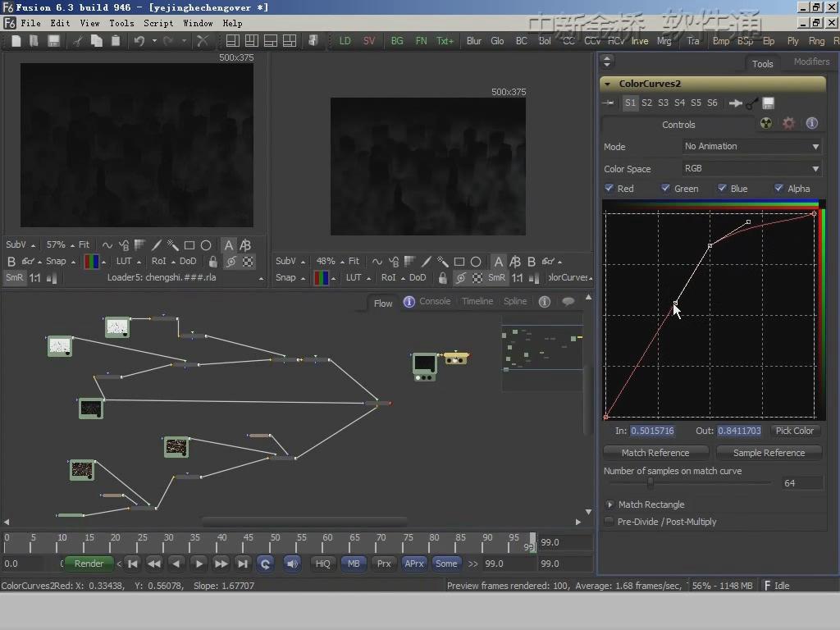Select the rectangle tool in right viewer toolbar

pyautogui.click(x=459, y=262)
